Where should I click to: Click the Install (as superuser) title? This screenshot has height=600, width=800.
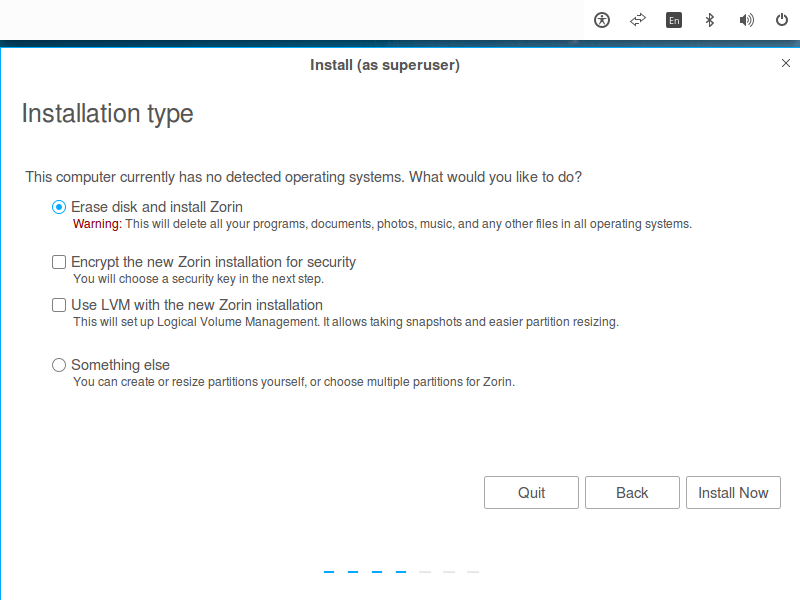[x=385, y=65]
